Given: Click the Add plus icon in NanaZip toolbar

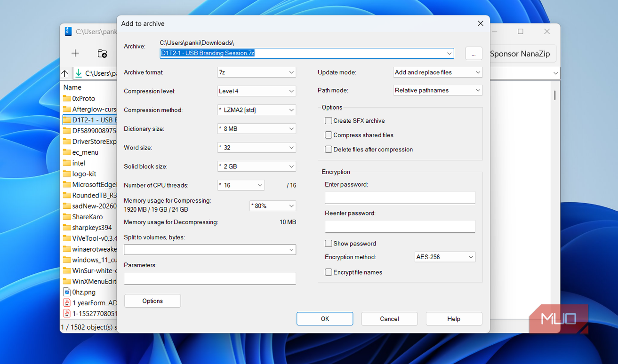Looking at the screenshot, I should 75,53.
